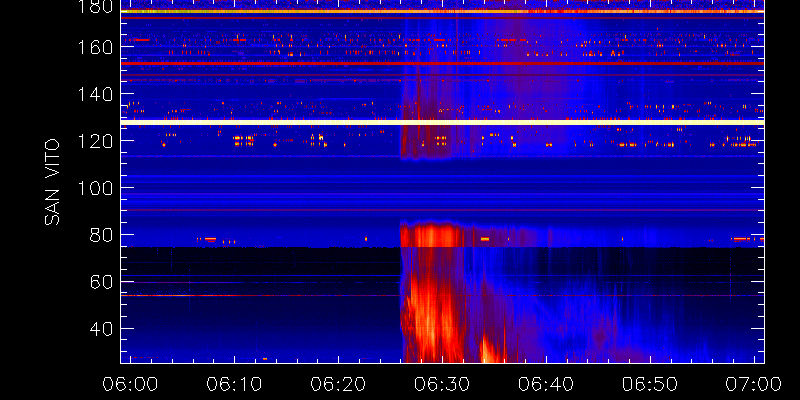Click the 07:00 time axis label
The height and width of the screenshot is (400, 800).
(754, 384)
